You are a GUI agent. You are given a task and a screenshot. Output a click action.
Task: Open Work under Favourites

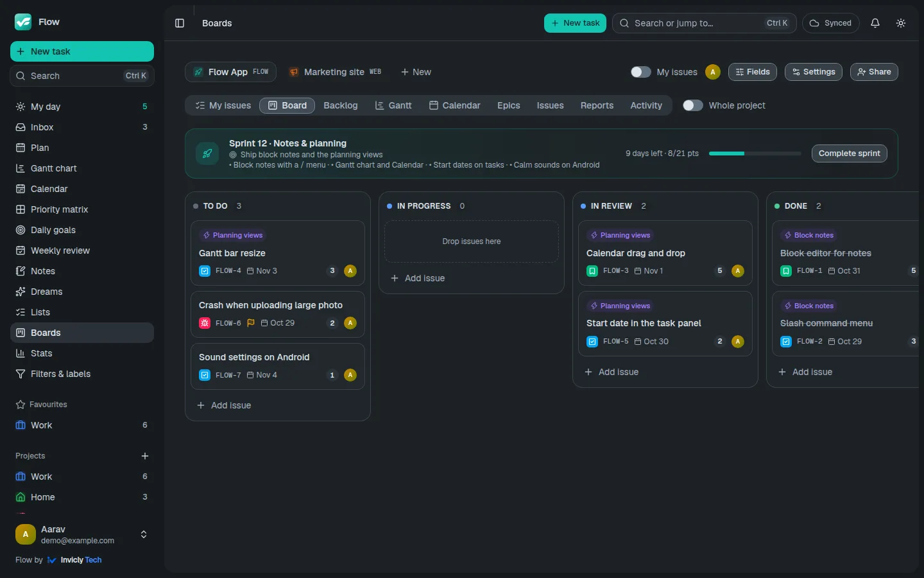click(82, 425)
